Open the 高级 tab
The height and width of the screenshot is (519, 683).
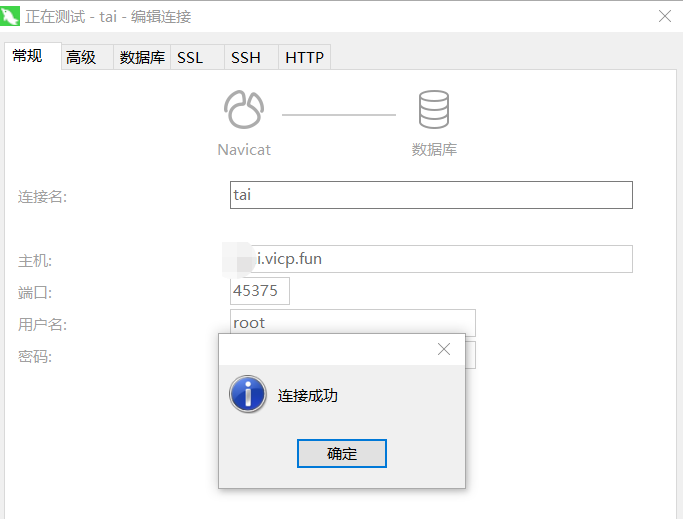tap(87, 57)
